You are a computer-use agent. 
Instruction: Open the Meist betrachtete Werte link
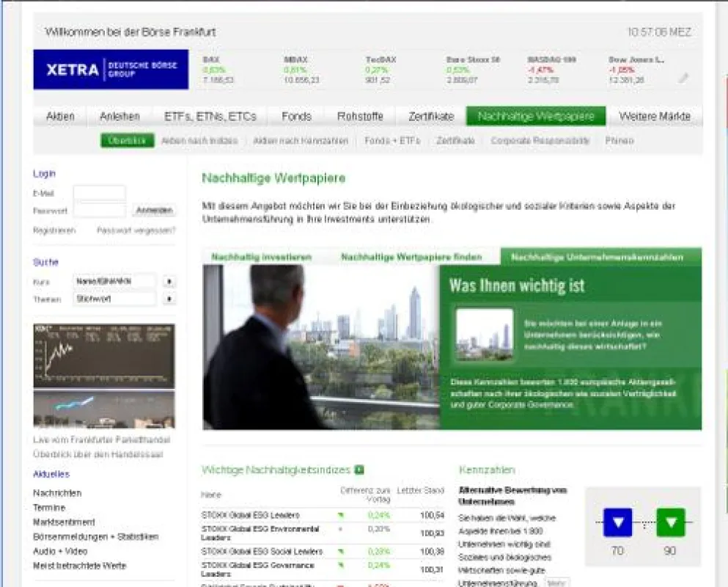pyautogui.click(x=79, y=566)
